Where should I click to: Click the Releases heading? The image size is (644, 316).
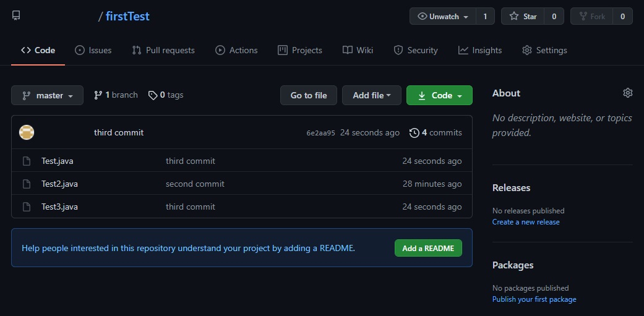coord(511,187)
